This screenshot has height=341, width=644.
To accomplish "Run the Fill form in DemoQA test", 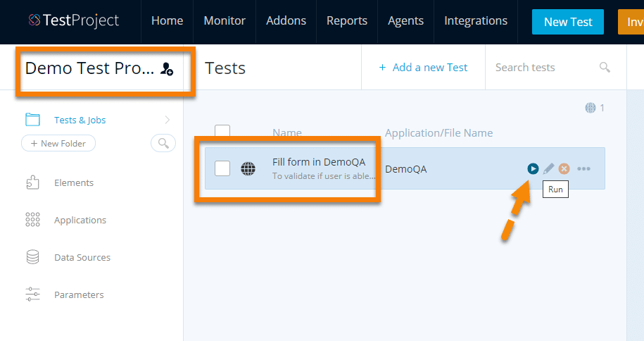I will coord(533,168).
